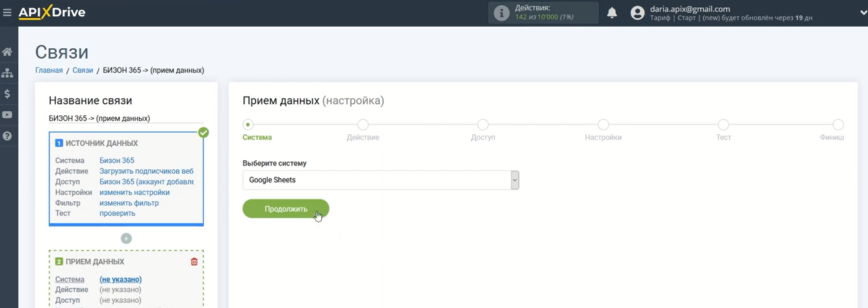Click the actions counter '142 из 10'000'
The image size is (868, 308).
pos(544,17)
